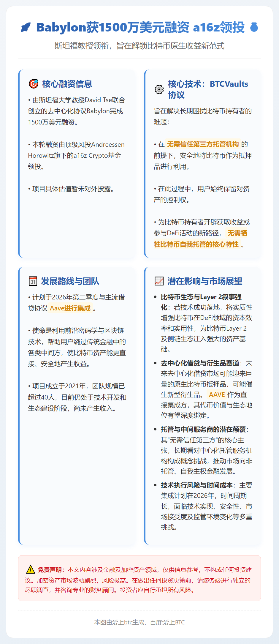Image resolution: width=279 pixels, height=644 pixels.
Task: Click the money bag icon after the title
Action: [254, 27]
